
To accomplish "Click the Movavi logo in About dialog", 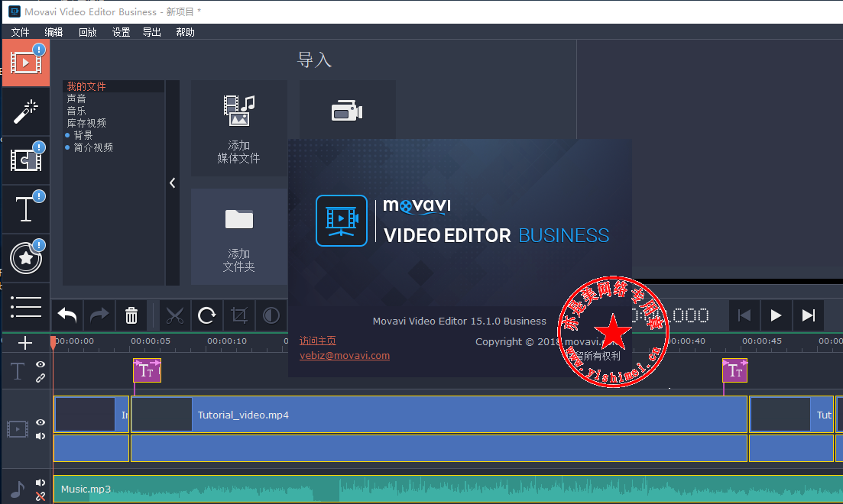I will tap(417, 206).
